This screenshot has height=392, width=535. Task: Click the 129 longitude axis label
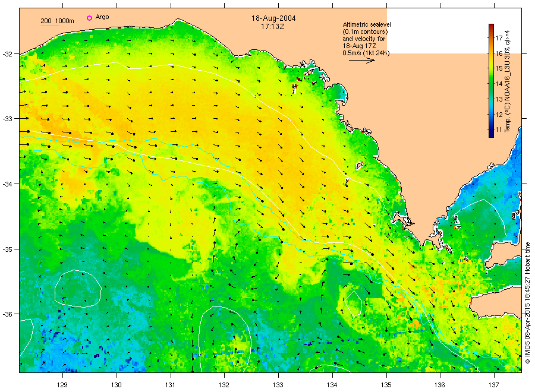point(62,385)
